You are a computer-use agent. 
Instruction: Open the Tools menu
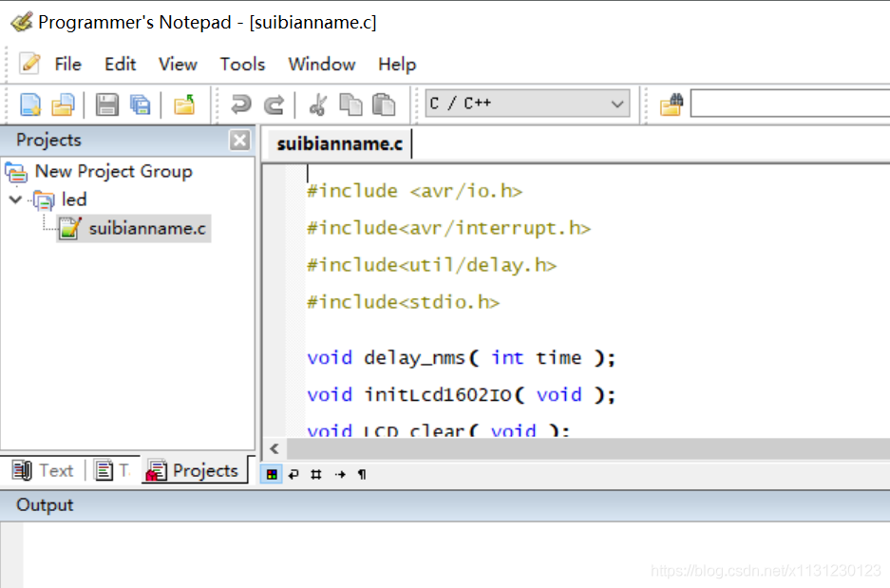[x=242, y=65]
